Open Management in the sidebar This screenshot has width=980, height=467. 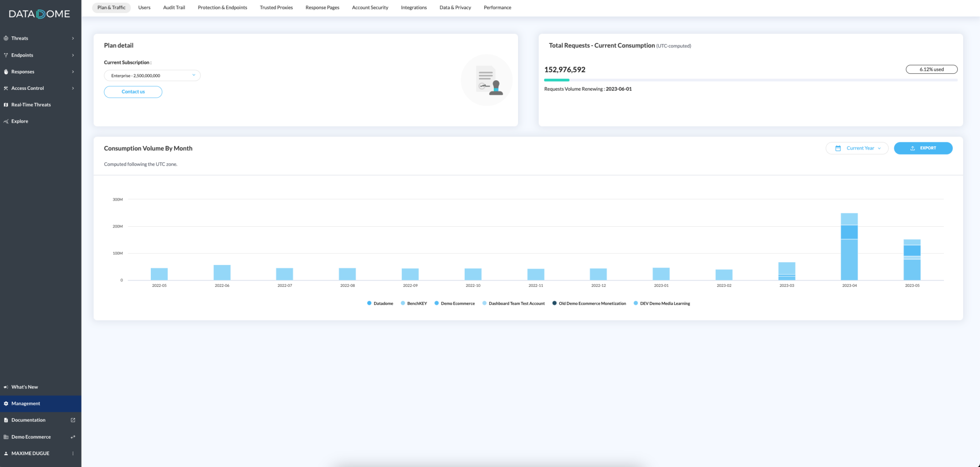(x=41, y=404)
